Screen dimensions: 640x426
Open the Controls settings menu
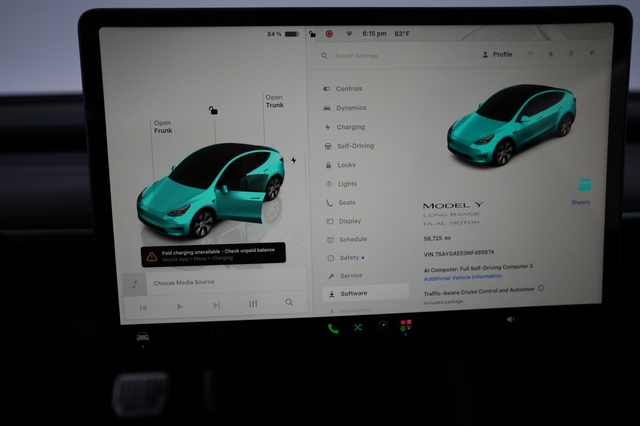pos(343,89)
